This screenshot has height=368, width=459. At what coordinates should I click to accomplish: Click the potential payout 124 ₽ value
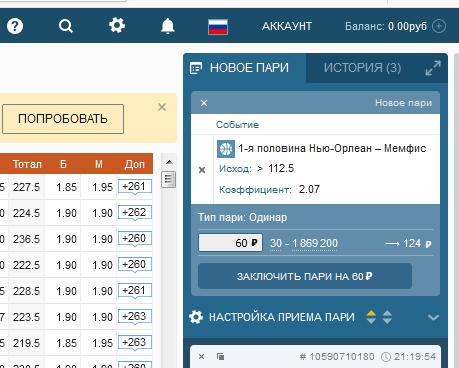(418, 243)
